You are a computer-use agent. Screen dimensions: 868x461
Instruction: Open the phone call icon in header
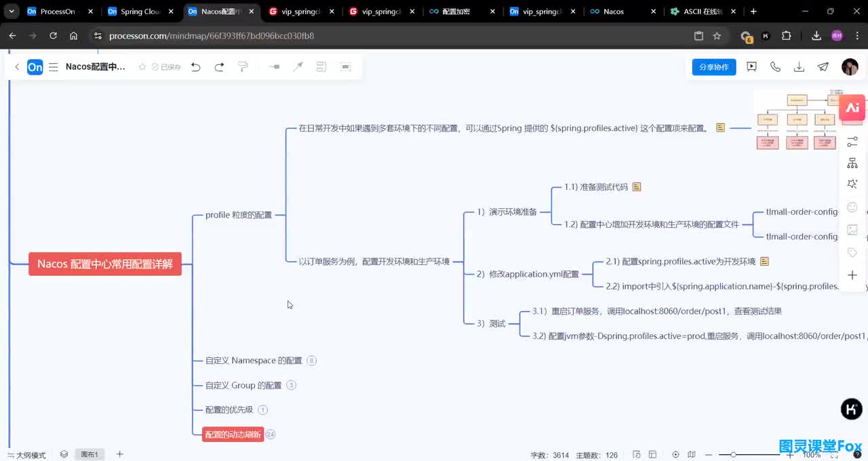[775, 66]
